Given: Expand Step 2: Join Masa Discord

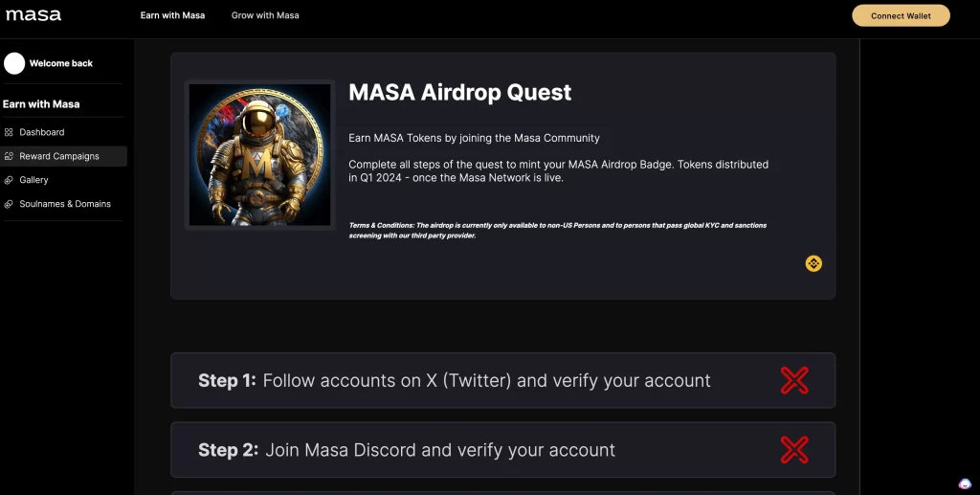Looking at the screenshot, I should pyautogui.click(x=503, y=450).
